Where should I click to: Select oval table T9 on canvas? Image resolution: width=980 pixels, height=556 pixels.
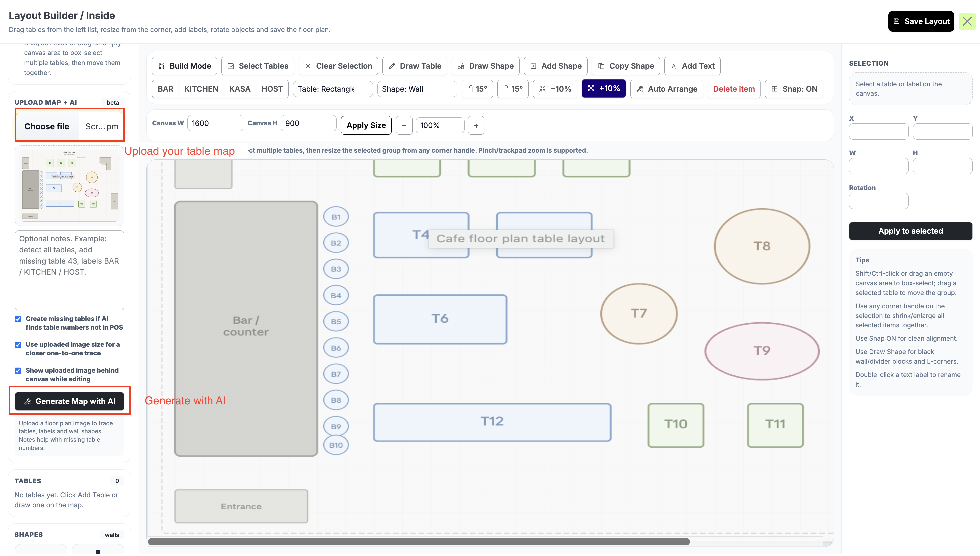(762, 351)
